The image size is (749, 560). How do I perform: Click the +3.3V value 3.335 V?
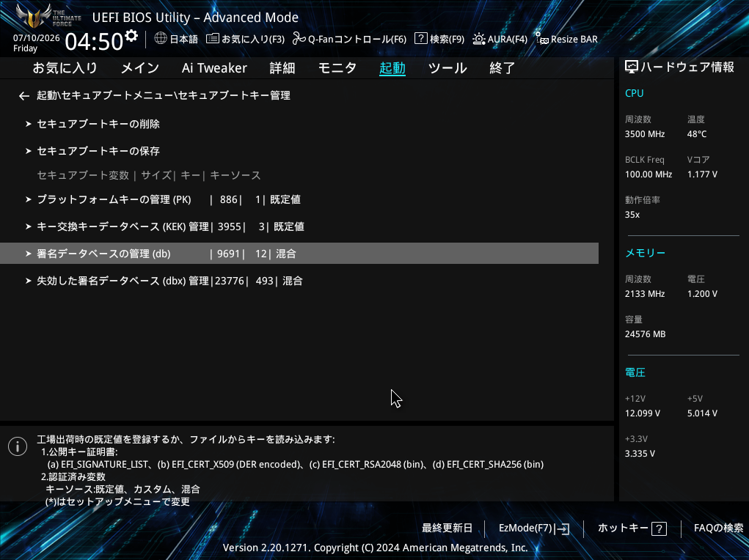click(x=640, y=454)
